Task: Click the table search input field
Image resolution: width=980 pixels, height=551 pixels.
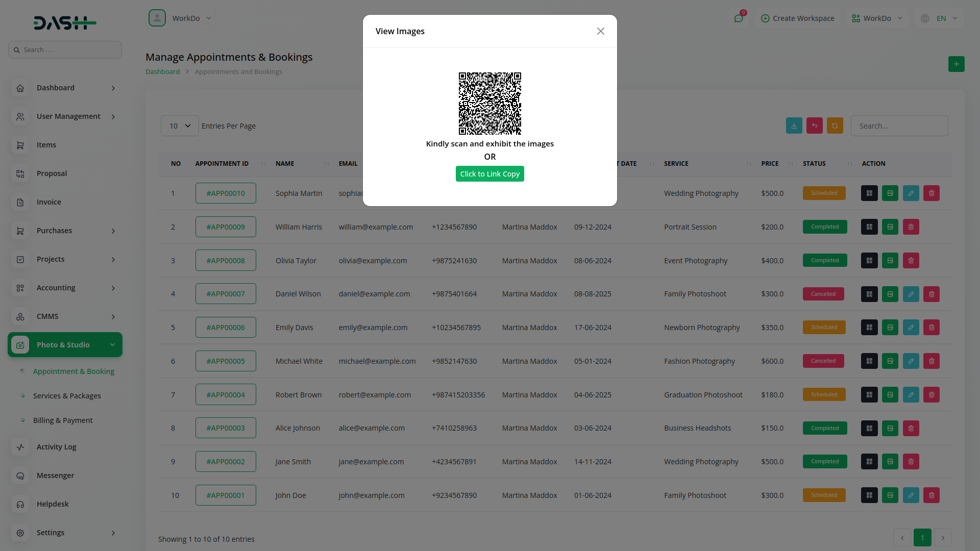Action: coord(899,126)
